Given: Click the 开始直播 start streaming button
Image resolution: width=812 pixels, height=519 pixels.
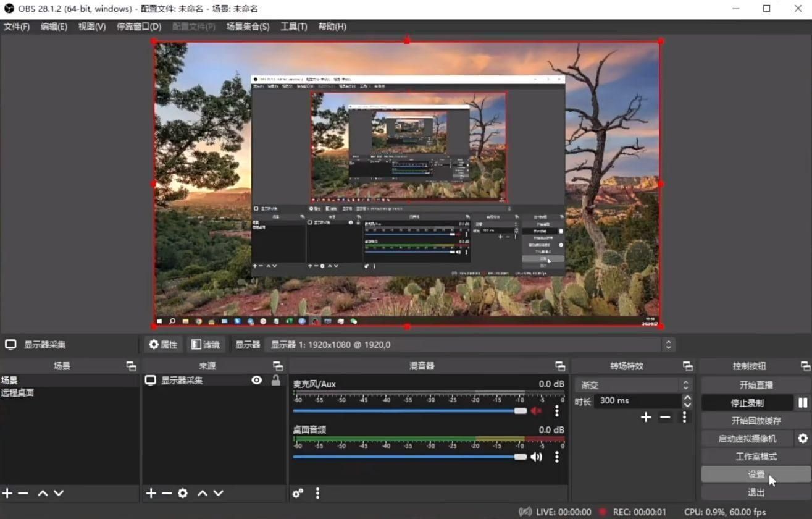Looking at the screenshot, I should [x=756, y=385].
